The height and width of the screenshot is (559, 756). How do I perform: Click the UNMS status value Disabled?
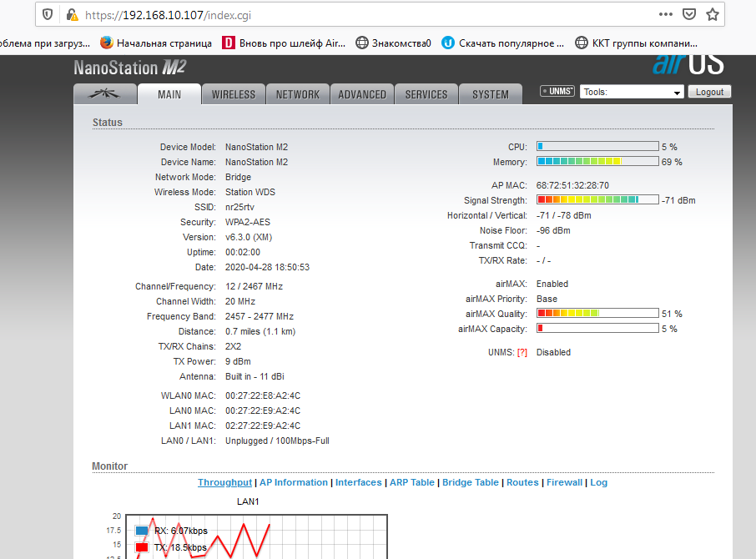click(553, 352)
